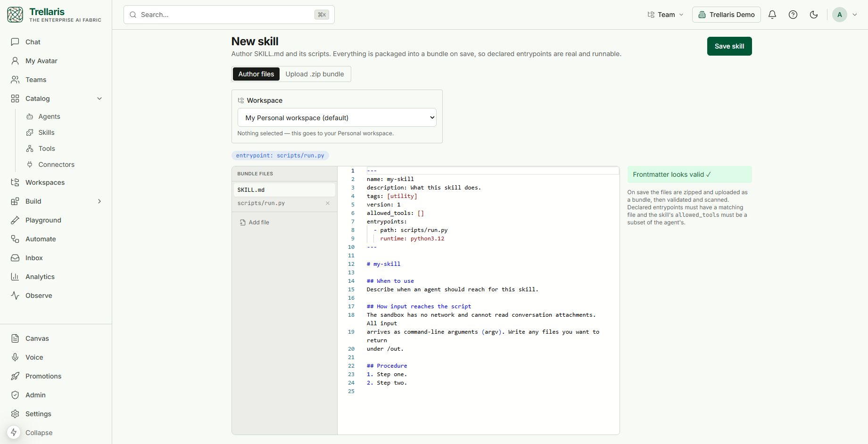Viewport: 868px width, 444px height.
Task: Click the entrypoint: scripts/run.py chip
Action: (280, 156)
